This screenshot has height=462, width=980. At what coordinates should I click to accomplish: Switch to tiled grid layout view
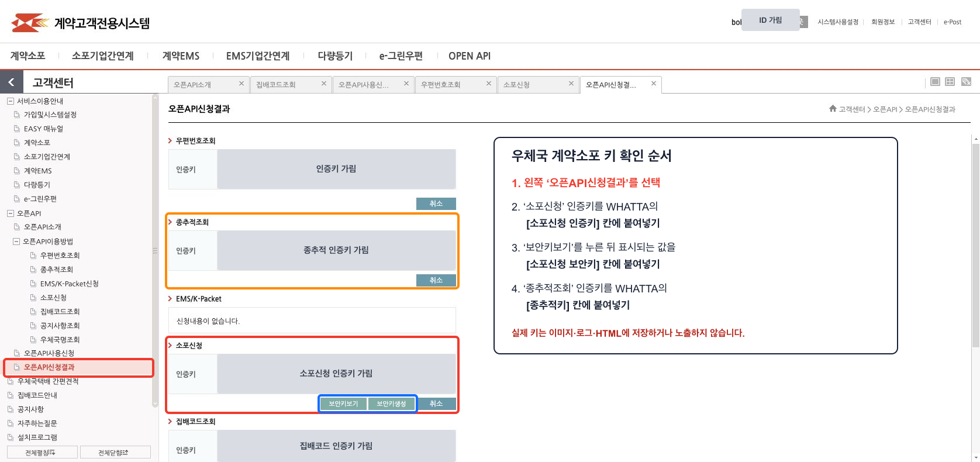[x=950, y=82]
